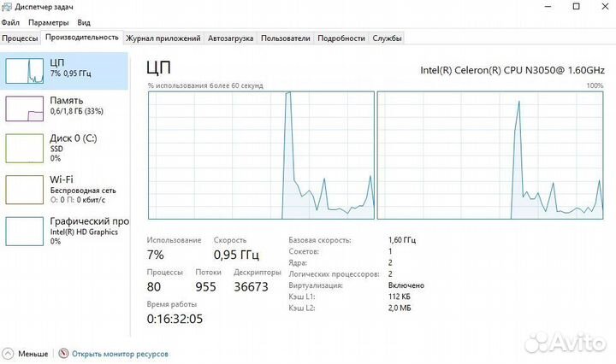This screenshot has height=364, width=616.
Task: Click the 100% graph scale label
Action: click(595, 85)
